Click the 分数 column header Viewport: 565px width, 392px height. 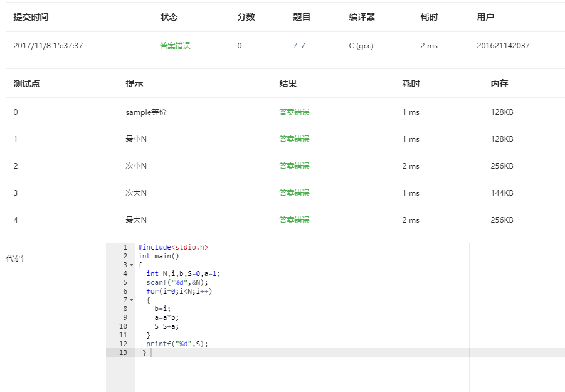pyautogui.click(x=246, y=17)
